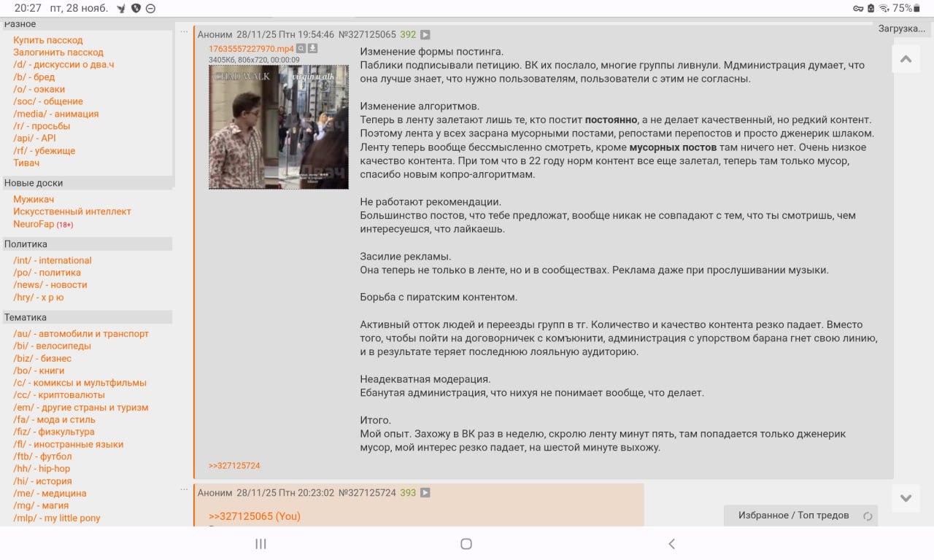Open Мужикач board
This screenshot has width=934, height=560.
click(34, 199)
